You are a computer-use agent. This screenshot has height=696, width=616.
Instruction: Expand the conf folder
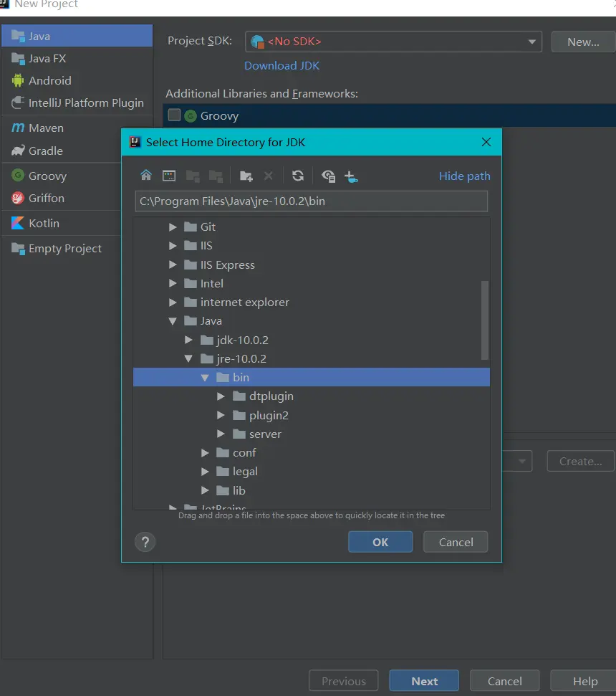click(x=205, y=453)
